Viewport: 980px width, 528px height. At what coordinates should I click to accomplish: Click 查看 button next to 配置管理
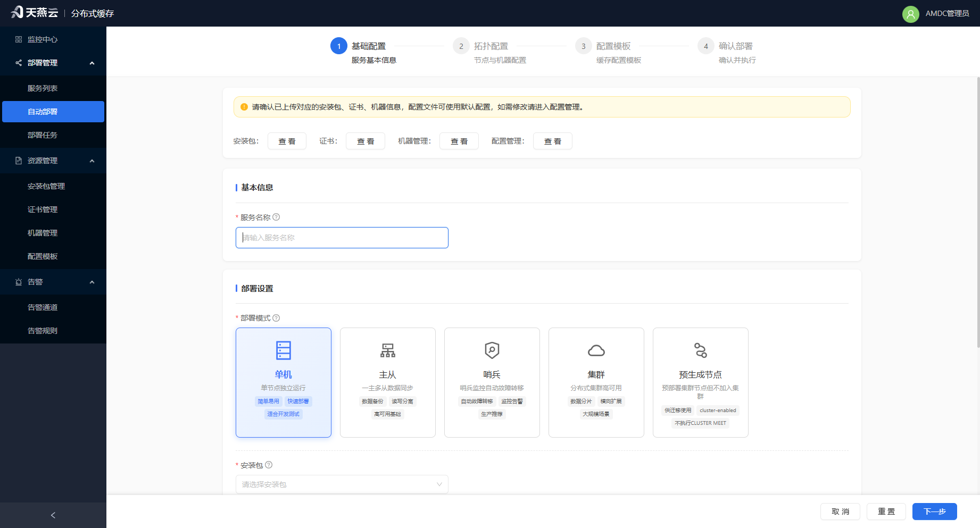click(x=553, y=141)
